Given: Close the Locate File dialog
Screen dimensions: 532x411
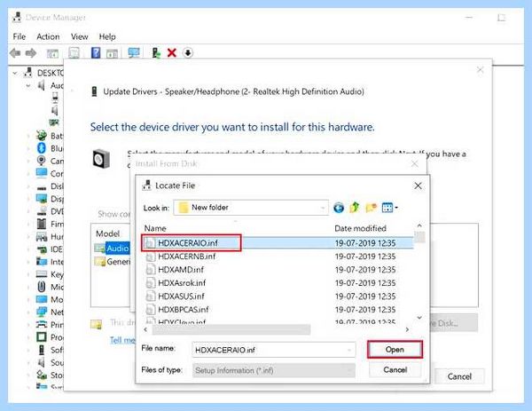Looking at the screenshot, I should [x=418, y=186].
